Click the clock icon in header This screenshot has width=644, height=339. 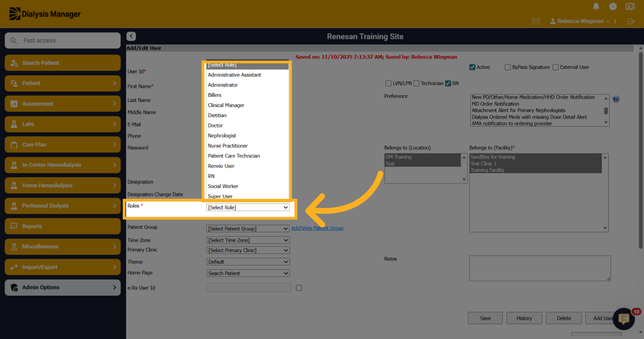tap(613, 6)
